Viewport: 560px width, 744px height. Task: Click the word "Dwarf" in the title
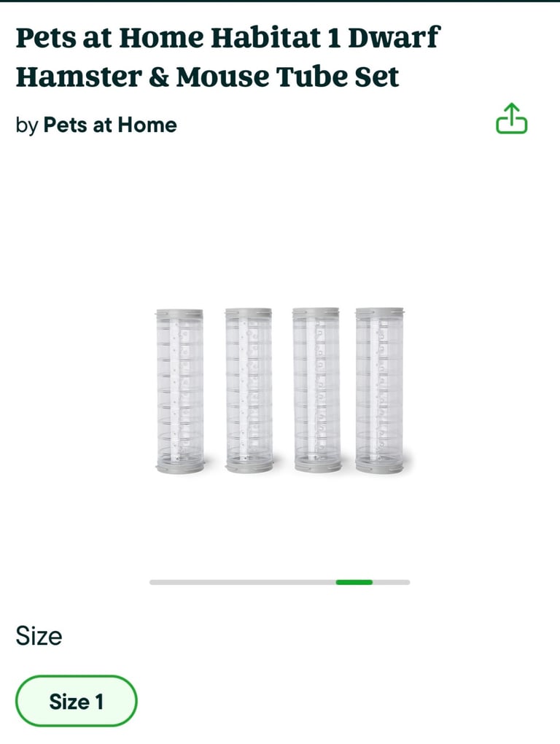(394, 38)
